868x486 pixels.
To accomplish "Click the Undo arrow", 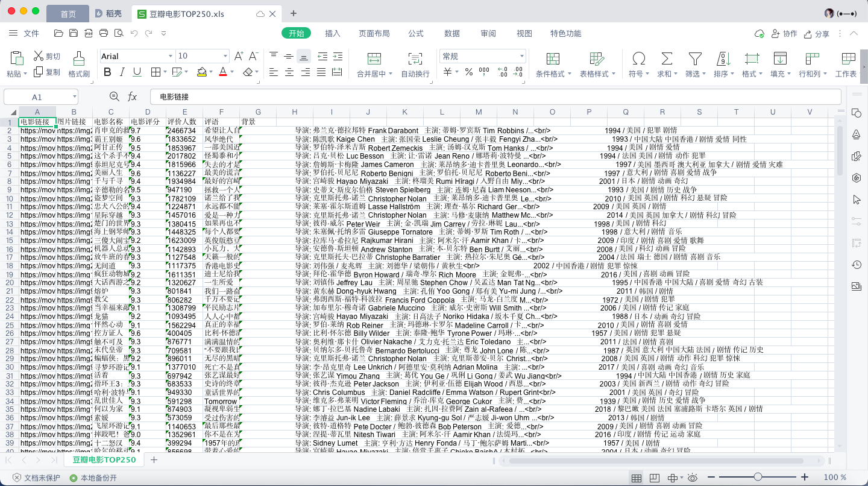I will [x=134, y=34].
